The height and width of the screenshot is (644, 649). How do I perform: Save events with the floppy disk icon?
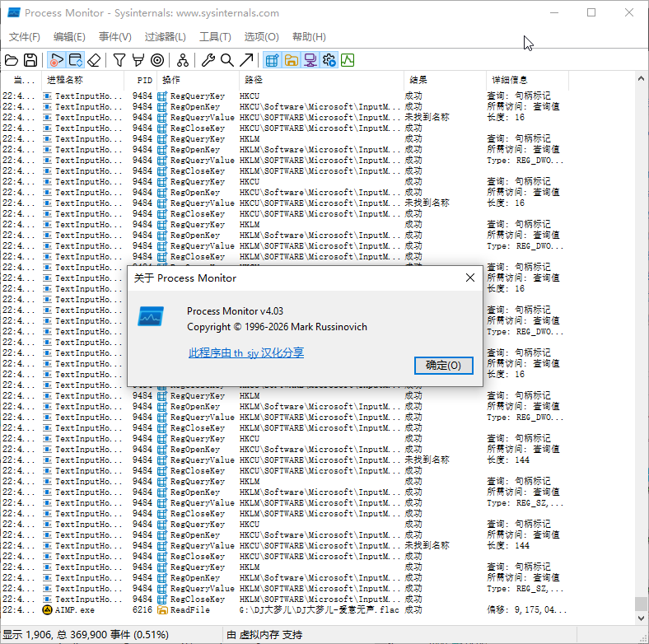(x=30, y=60)
